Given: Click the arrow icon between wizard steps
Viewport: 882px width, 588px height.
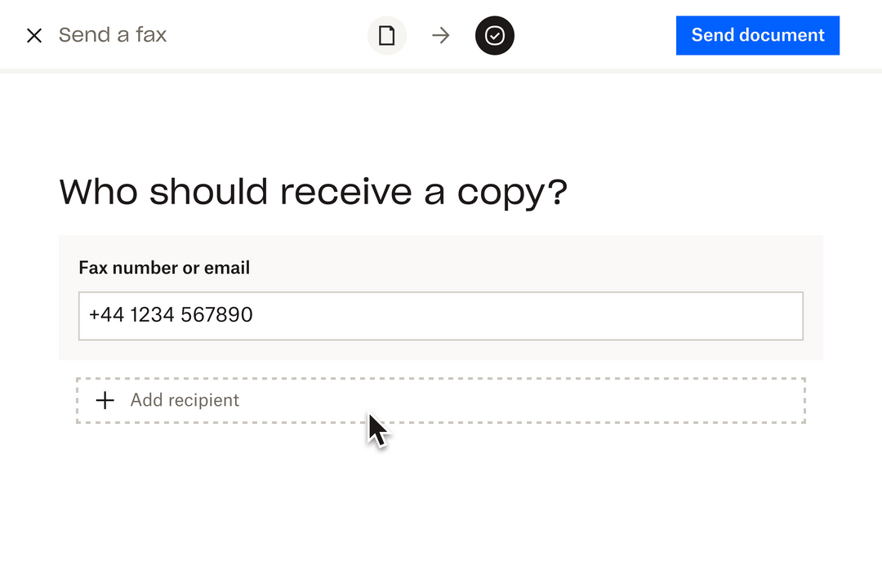Looking at the screenshot, I should click(440, 35).
